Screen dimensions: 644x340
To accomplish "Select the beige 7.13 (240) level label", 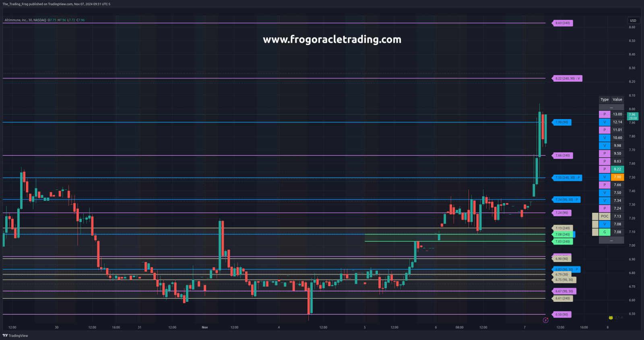I will pyautogui.click(x=563, y=228).
